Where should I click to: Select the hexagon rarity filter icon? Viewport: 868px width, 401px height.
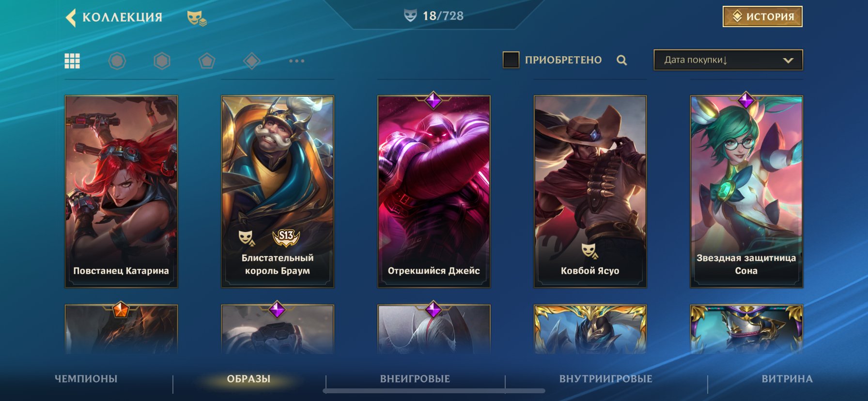(x=162, y=61)
